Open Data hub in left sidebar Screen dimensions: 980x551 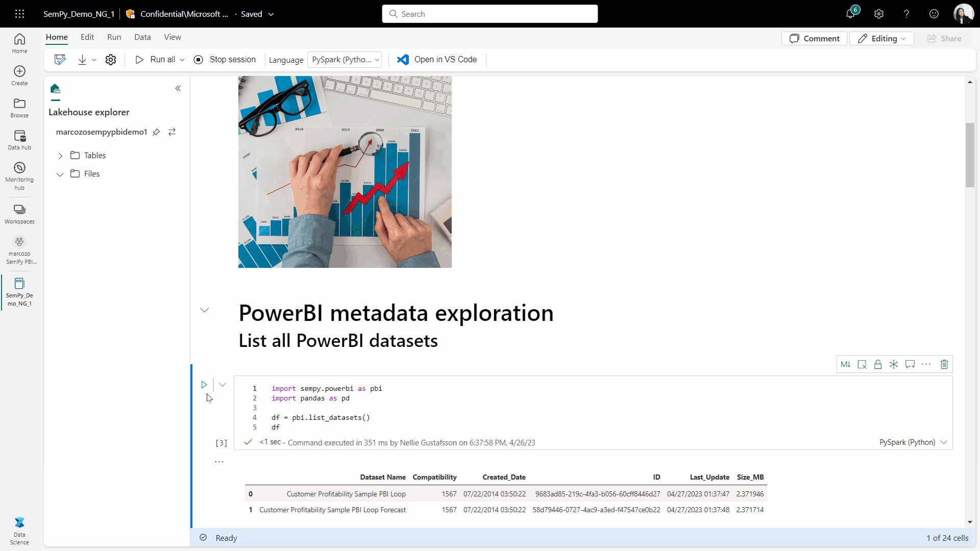click(19, 140)
